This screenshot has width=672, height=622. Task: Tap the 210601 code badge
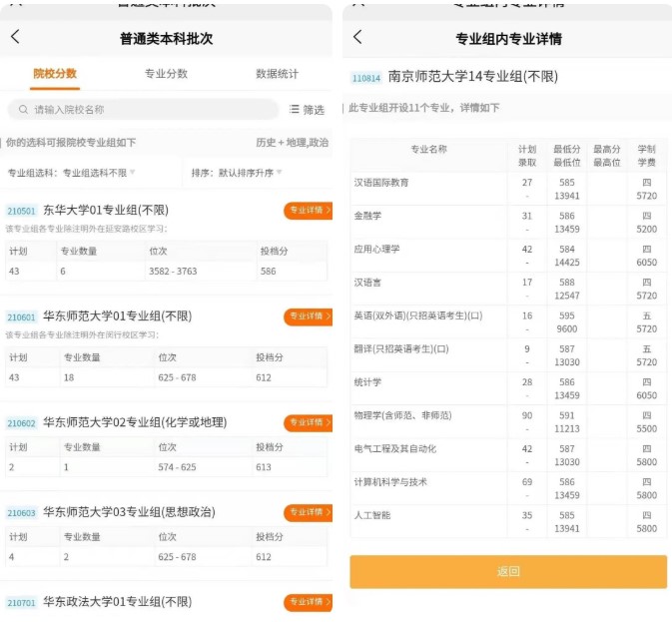(21, 317)
